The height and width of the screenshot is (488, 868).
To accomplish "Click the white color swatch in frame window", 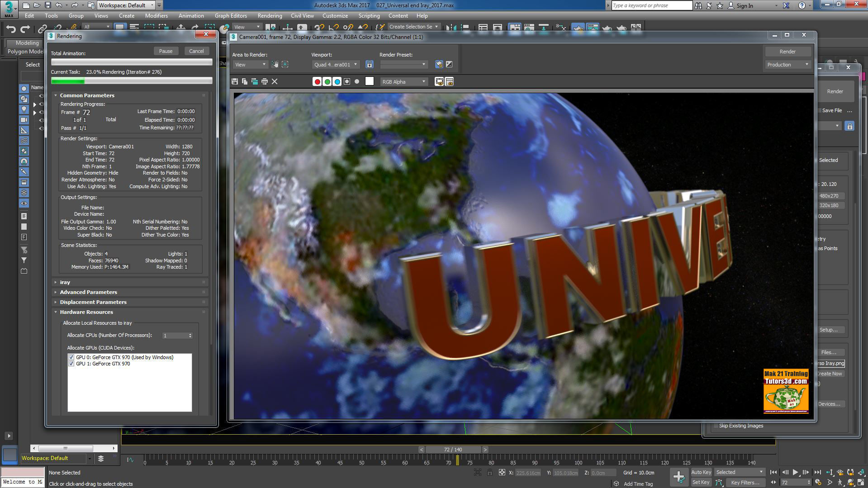I will [x=370, y=81].
